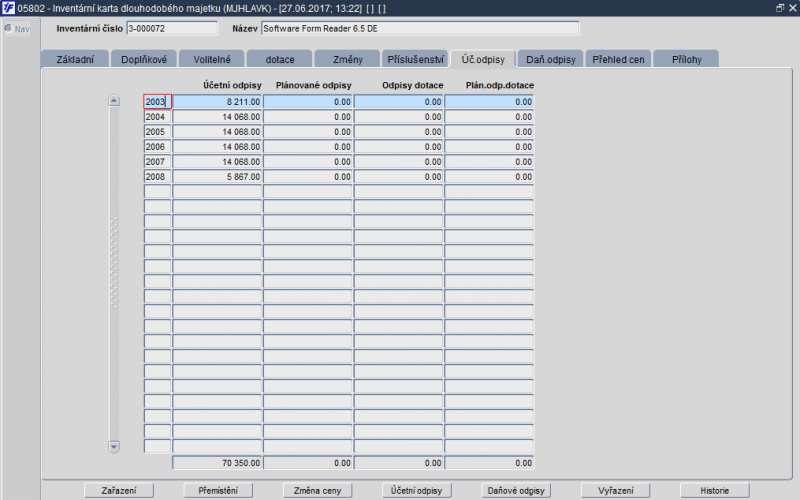Screen dimensions: 800x500
Task: Open the Změna ceny button
Action: pyautogui.click(x=317, y=490)
